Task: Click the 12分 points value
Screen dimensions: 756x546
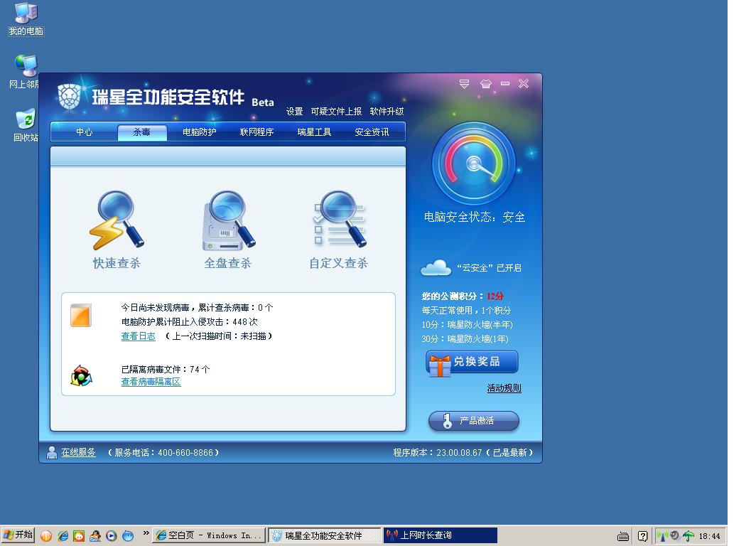Action: point(495,296)
